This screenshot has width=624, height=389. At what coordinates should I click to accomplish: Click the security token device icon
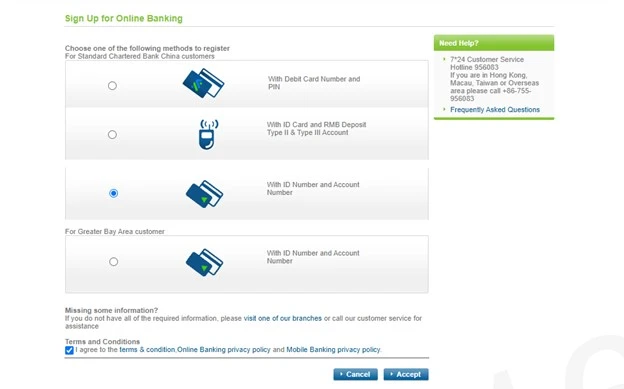[x=209, y=135]
